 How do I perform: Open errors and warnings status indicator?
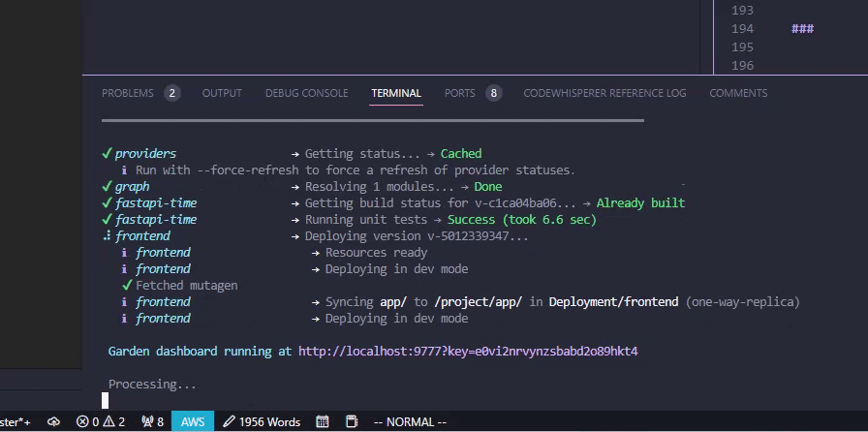click(x=100, y=422)
